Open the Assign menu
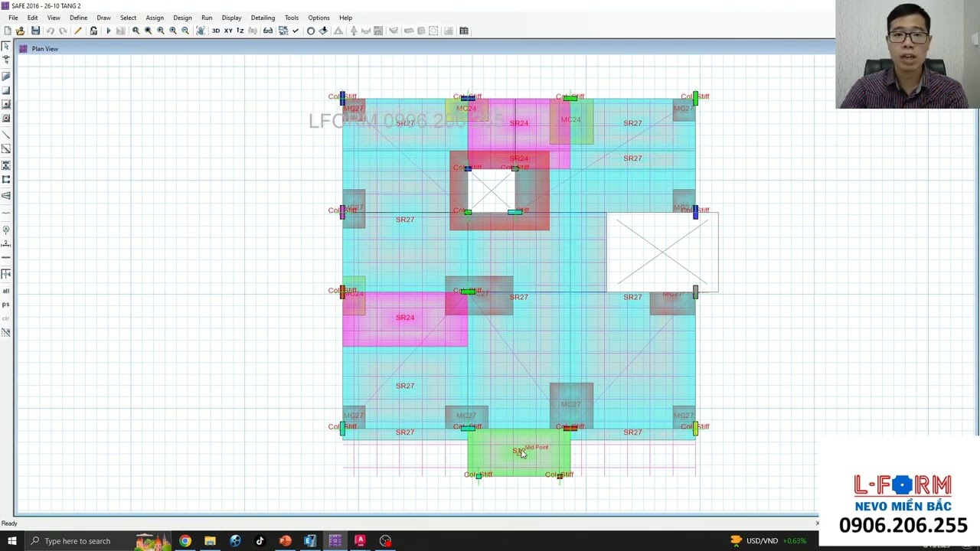The height and width of the screenshot is (551, 980). pos(155,18)
